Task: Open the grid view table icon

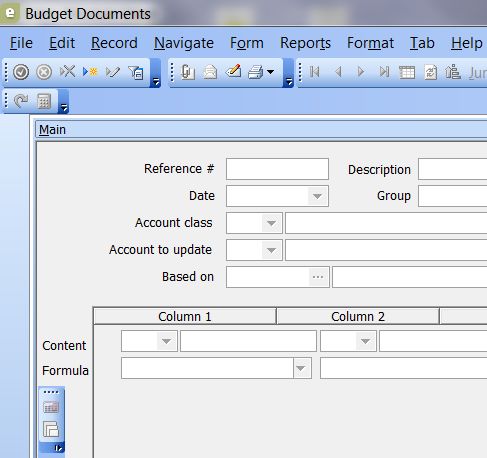Action: click(407, 72)
